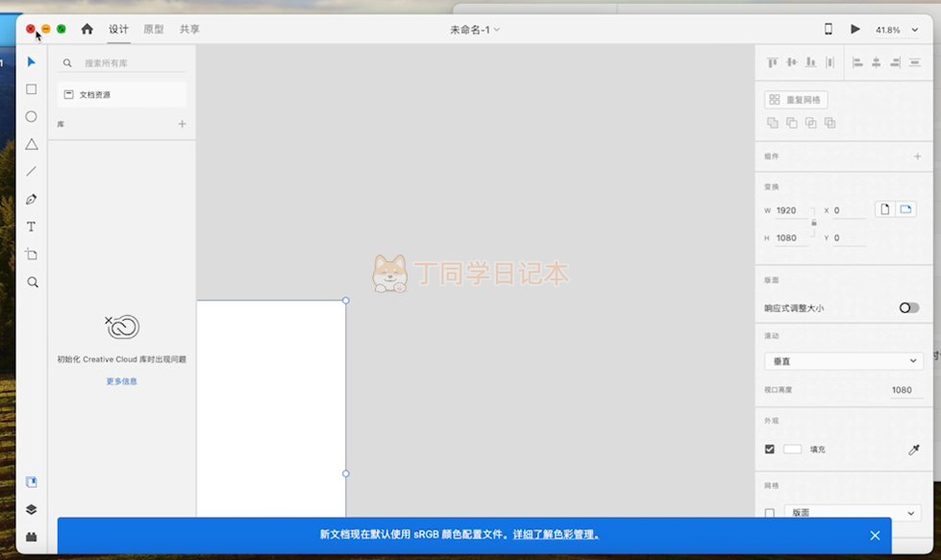Select the Zoom magnifier tool
Image resolution: width=941 pixels, height=560 pixels.
coord(33,282)
